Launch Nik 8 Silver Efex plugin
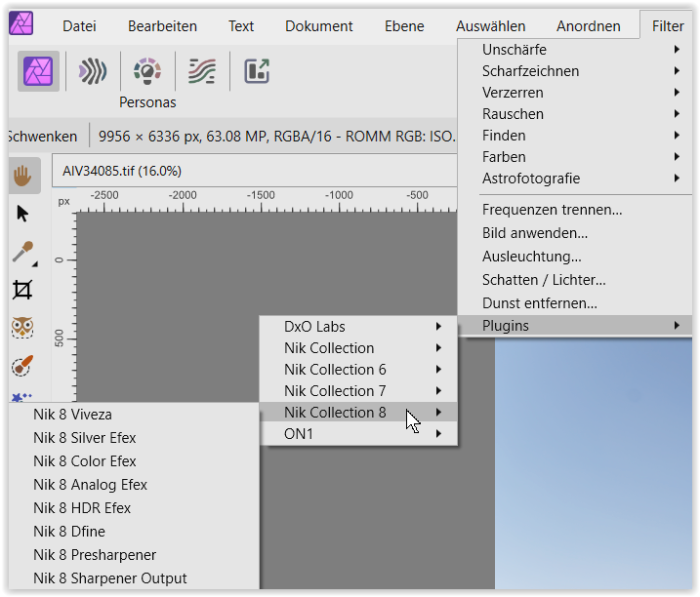 pos(85,438)
